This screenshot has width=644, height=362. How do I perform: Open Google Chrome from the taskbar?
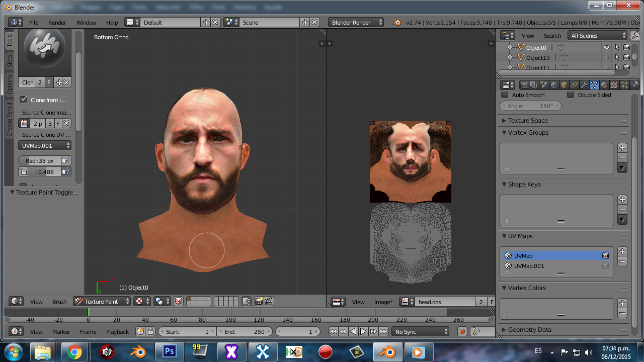click(x=74, y=352)
